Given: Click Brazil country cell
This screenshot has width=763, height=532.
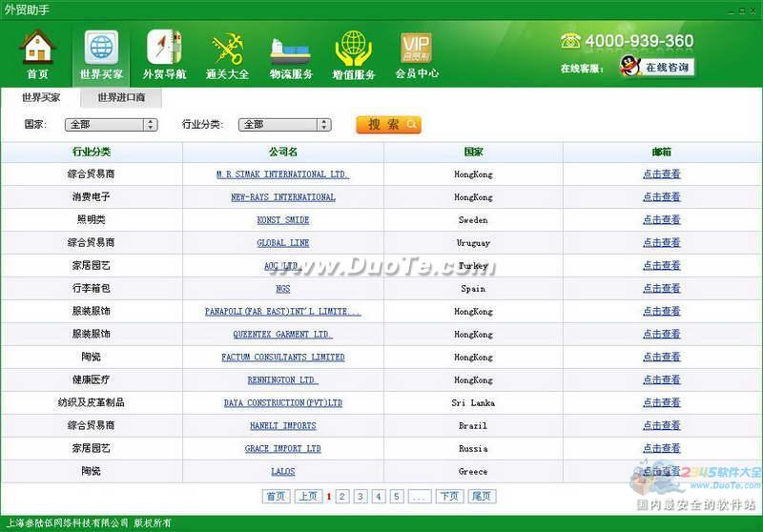Looking at the screenshot, I should (473, 426).
